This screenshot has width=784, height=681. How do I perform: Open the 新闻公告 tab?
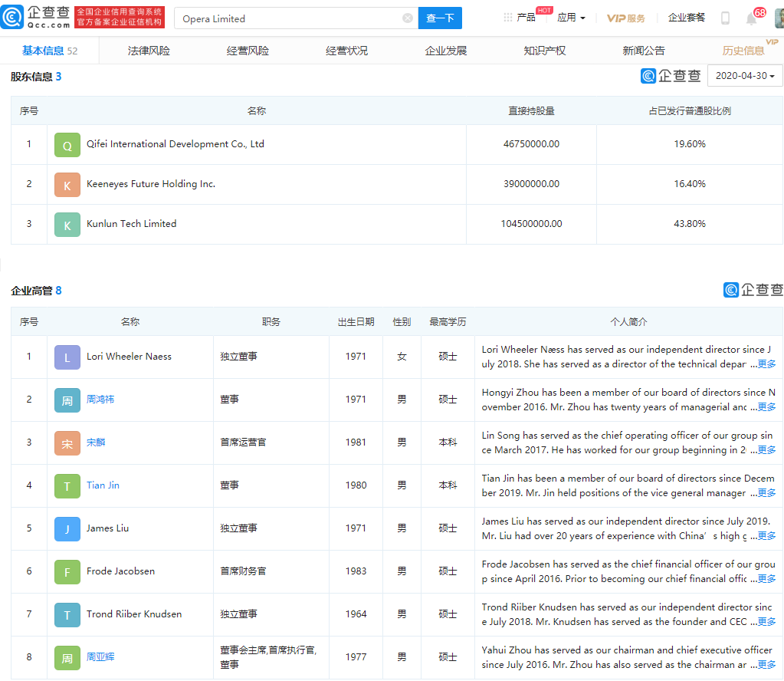click(x=643, y=51)
